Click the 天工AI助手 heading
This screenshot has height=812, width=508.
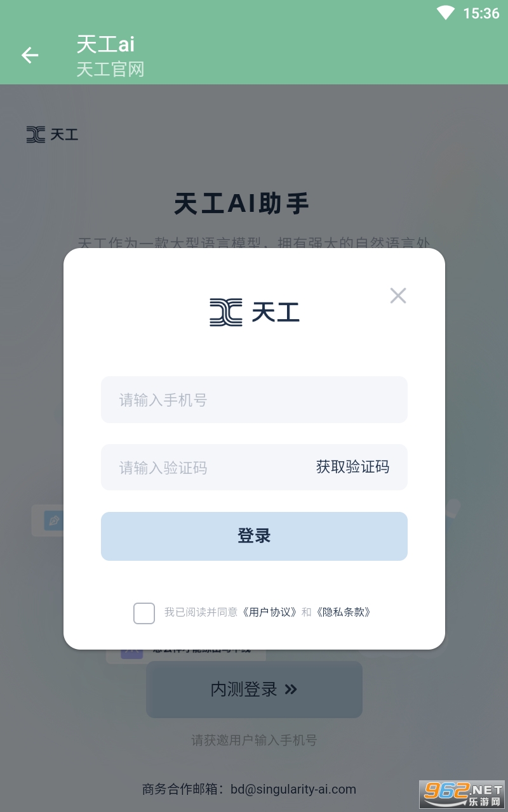pos(241,204)
